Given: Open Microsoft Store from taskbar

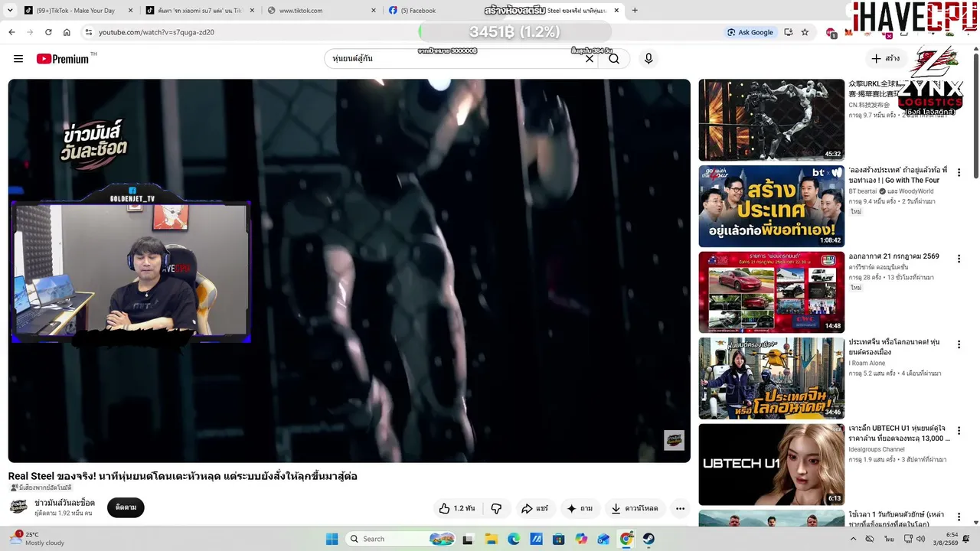Looking at the screenshot, I should pos(559,539).
